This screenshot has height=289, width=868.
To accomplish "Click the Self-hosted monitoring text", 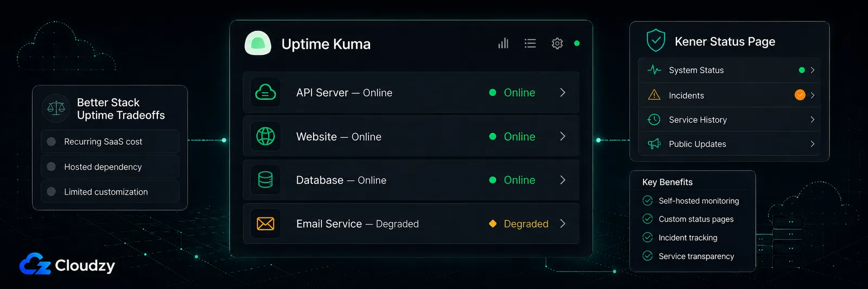I will (x=699, y=201).
